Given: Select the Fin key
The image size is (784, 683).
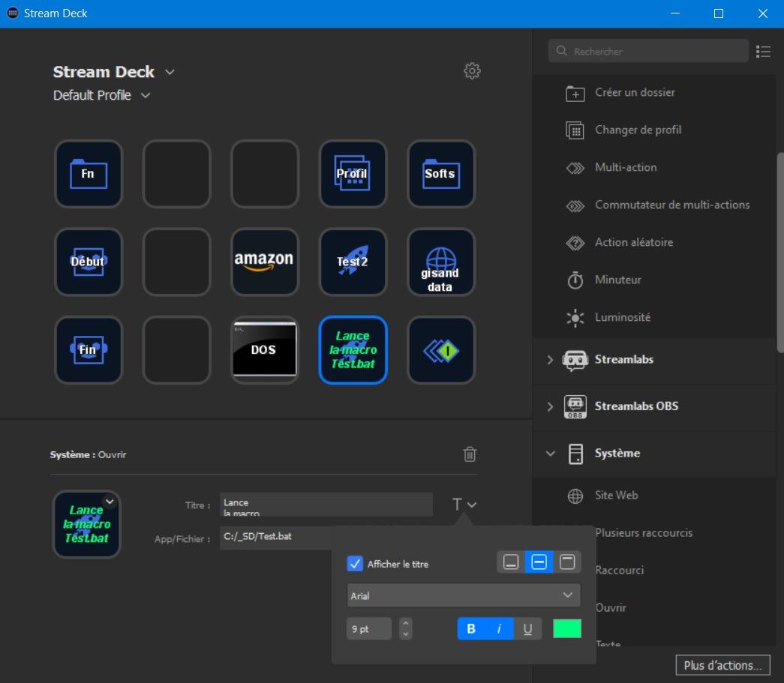Looking at the screenshot, I should coord(89,349).
